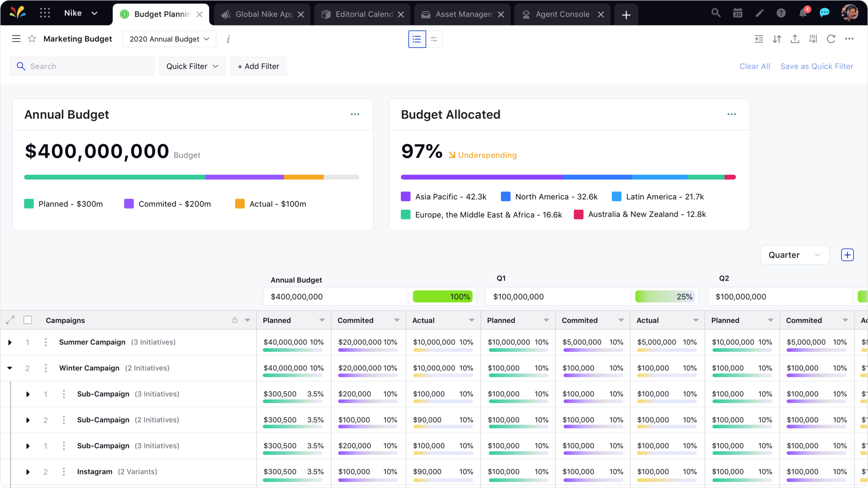Expand the Summer Campaign row

pos(10,343)
